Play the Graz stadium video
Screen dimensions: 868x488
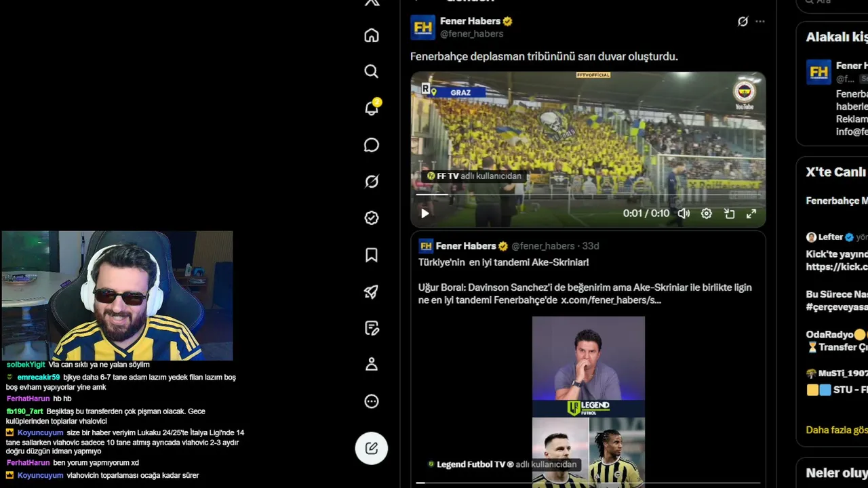point(425,213)
